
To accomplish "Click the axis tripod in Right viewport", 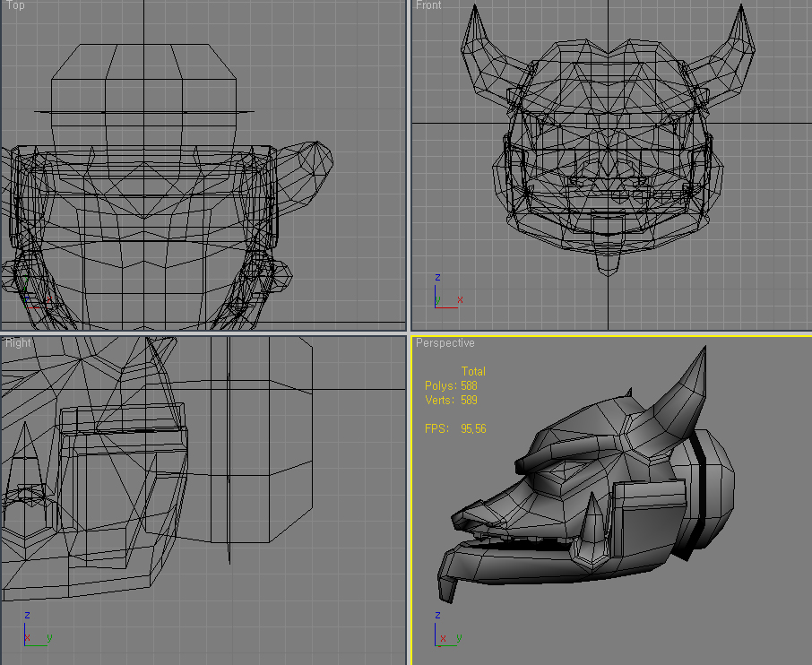I will 32,632.
